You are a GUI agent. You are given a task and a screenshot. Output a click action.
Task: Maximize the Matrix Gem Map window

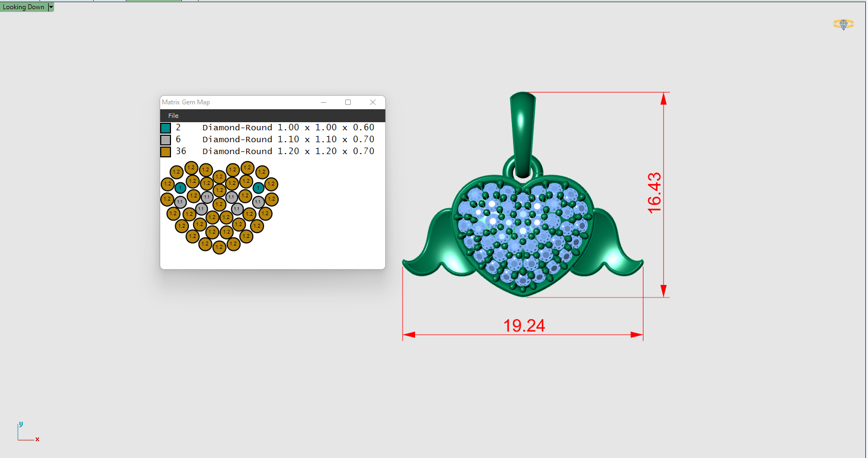pos(348,102)
